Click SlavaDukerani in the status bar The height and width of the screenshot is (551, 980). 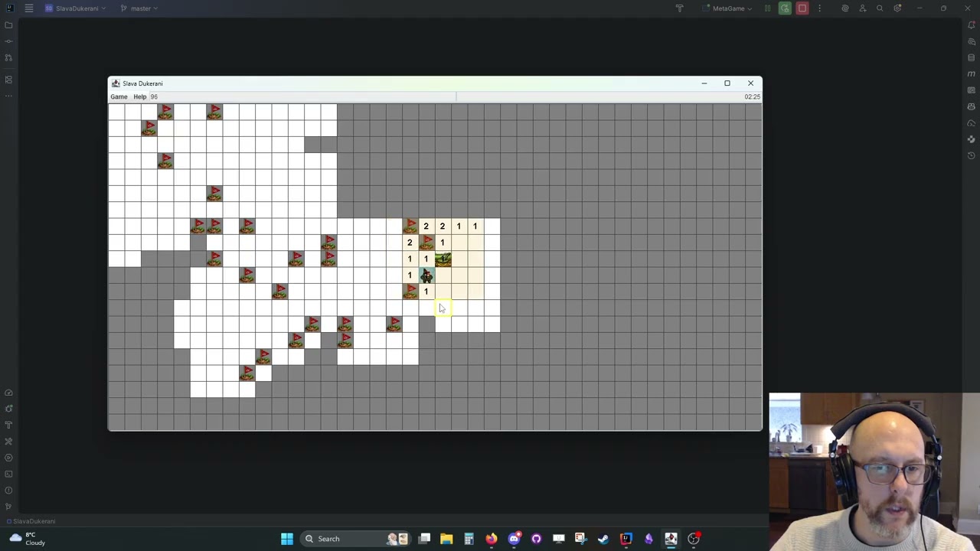34,521
